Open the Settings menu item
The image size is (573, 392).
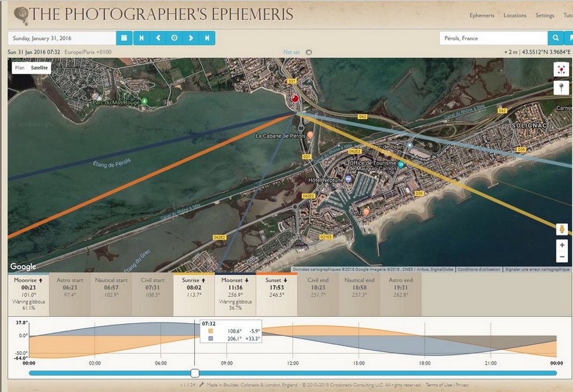(544, 15)
